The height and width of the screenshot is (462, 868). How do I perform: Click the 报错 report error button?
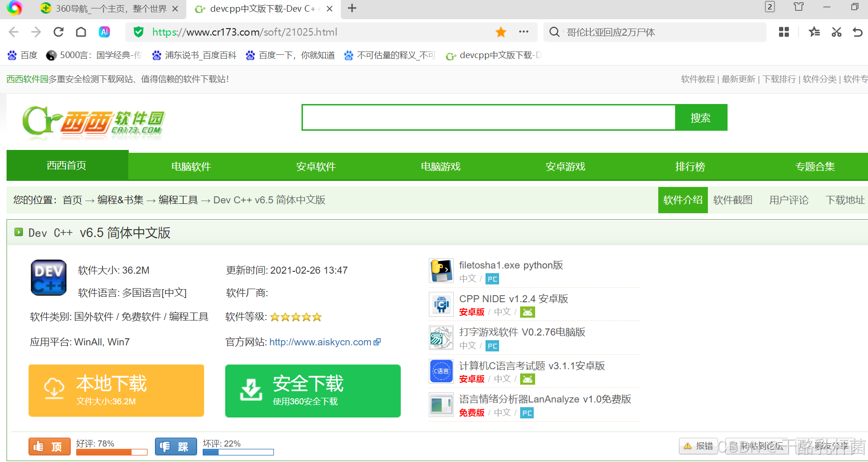pos(698,446)
